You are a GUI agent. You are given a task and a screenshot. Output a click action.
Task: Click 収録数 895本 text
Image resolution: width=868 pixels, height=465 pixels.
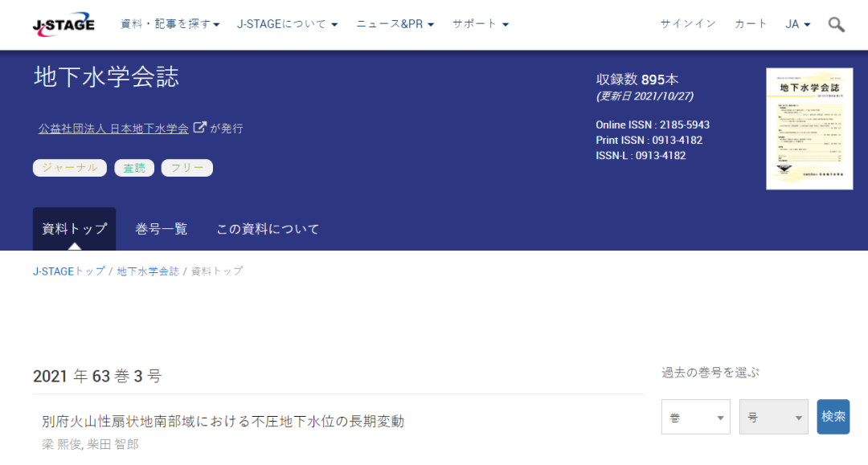pyautogui.click(x=637, y=80)
